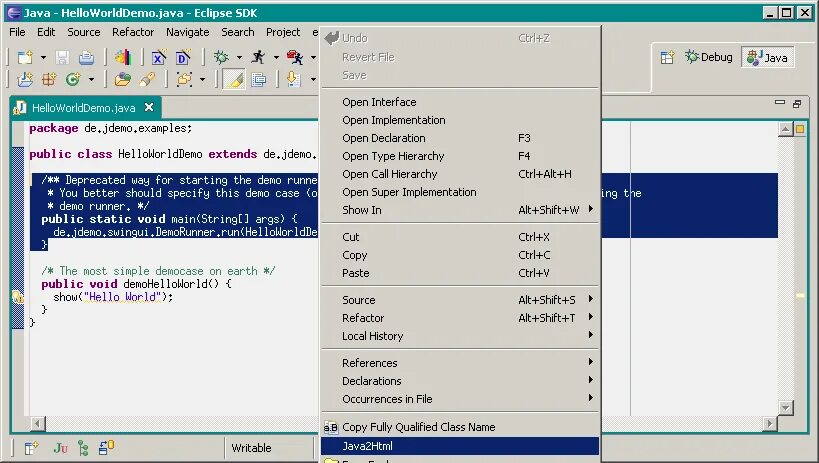Select Copy Fully Qualified Class Name
The width and height of the screenshot is (819, 463).
(x=460, y=427)
